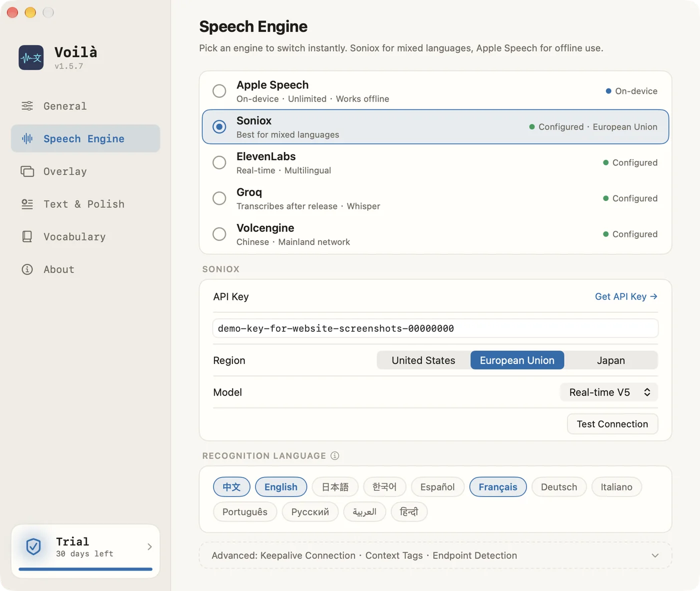This screenshot has width=700, height=591.
Task: Click the 'Chinese · Mainland network' description
Action: (x=293, y=242)
